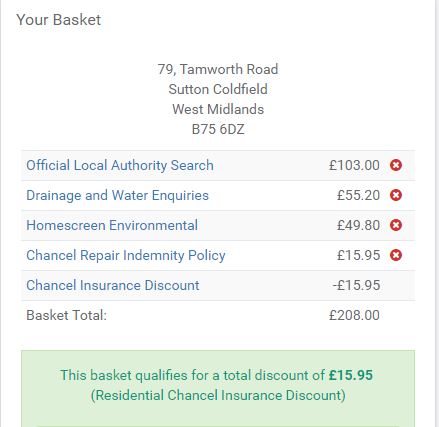Select the £49.80 Homescreen price
Screen dimensions: 439x427
pos(358,225)
